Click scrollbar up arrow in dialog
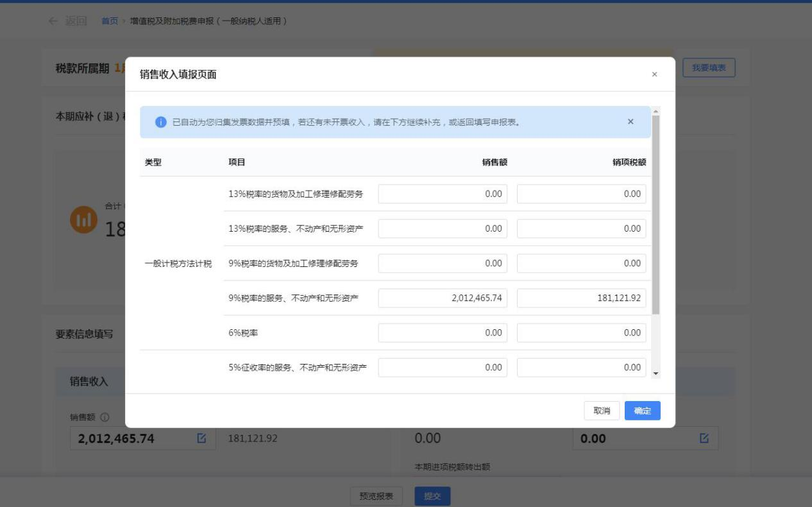The width and height of the screenshot is (812, 507). (x=656, y=111)
